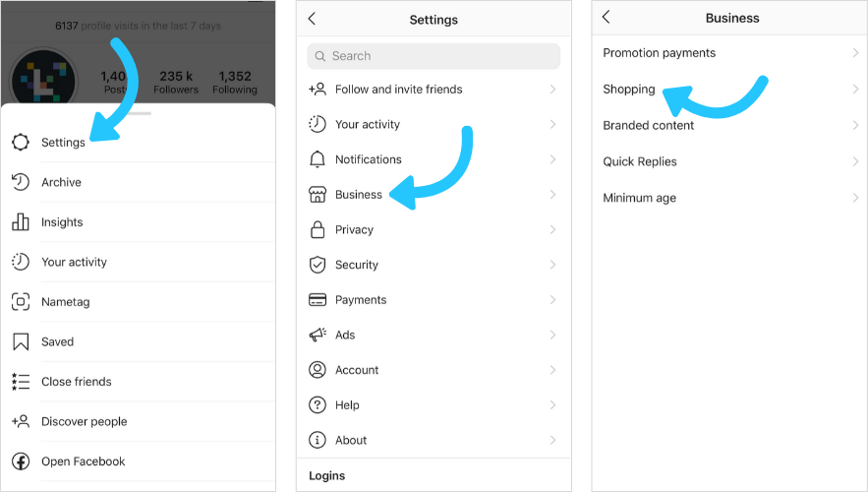Tap the Settings gear icon

[21, 143]
